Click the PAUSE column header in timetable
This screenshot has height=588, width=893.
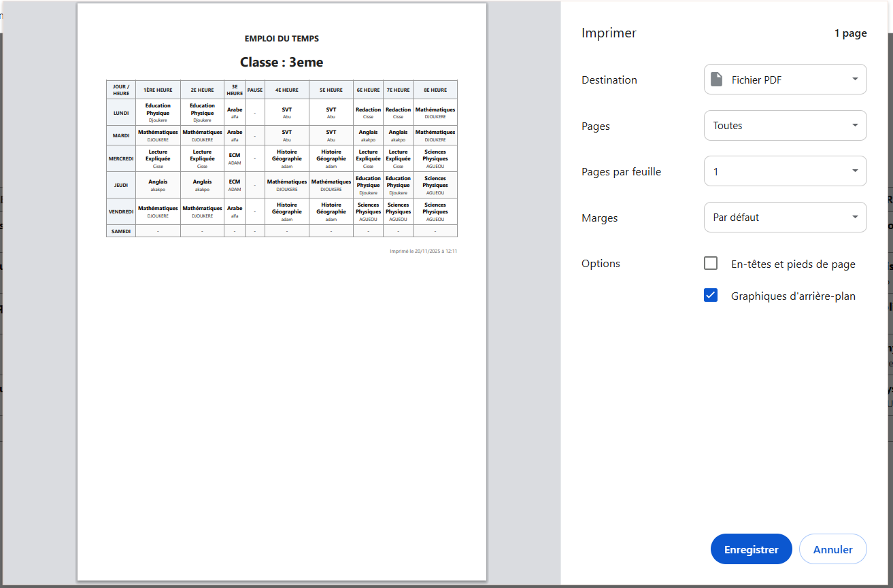[255, 90]
